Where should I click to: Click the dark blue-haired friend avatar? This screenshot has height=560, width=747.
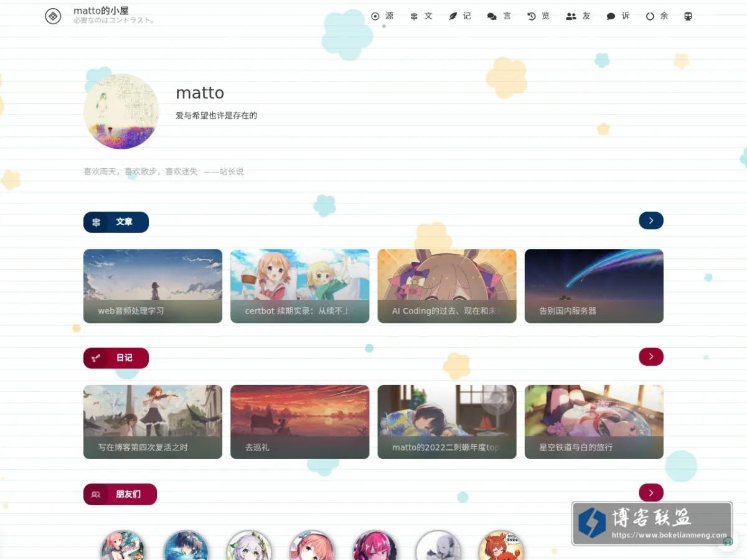[x=186, y=546]
